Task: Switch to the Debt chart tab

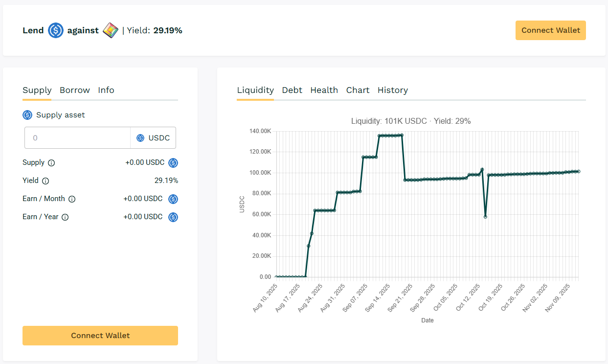Action: click(292, 90)
